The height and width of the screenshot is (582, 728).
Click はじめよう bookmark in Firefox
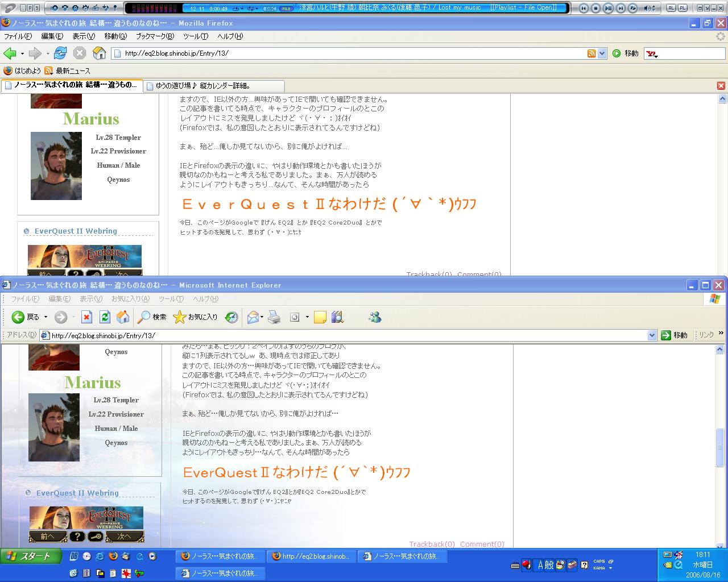(x=22, y=71)
